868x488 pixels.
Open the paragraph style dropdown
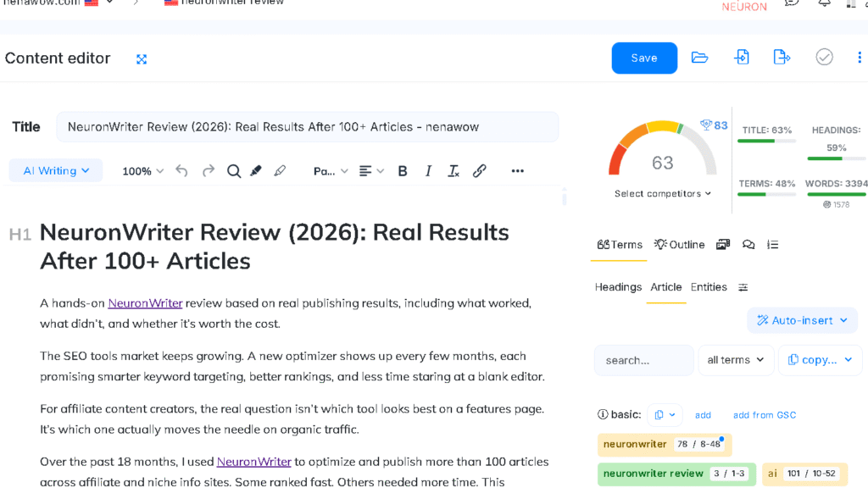331,171
